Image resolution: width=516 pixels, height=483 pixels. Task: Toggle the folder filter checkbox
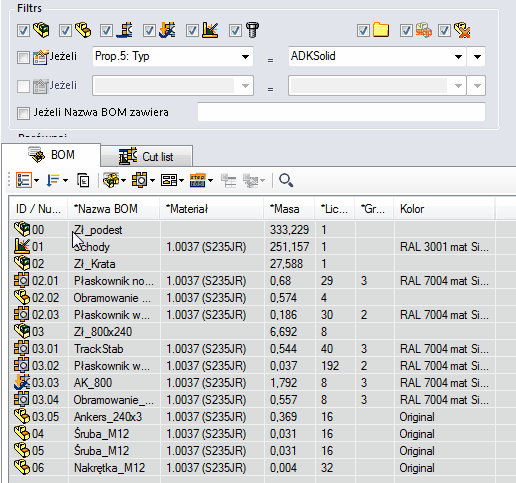(363, 31)
